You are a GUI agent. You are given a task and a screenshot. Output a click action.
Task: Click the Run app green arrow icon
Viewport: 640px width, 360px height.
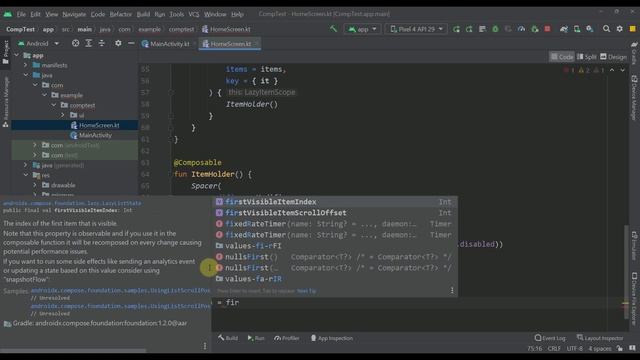coord(456,29)
